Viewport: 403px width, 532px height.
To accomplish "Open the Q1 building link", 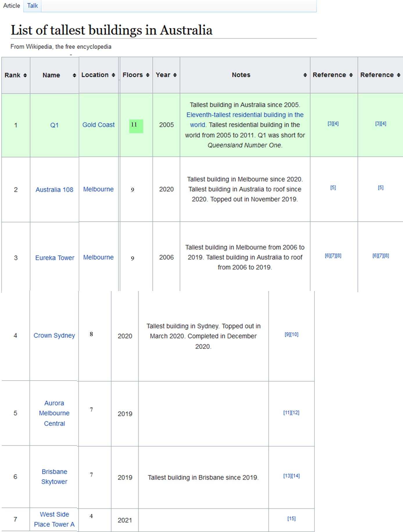I will [x=54, y=125].
